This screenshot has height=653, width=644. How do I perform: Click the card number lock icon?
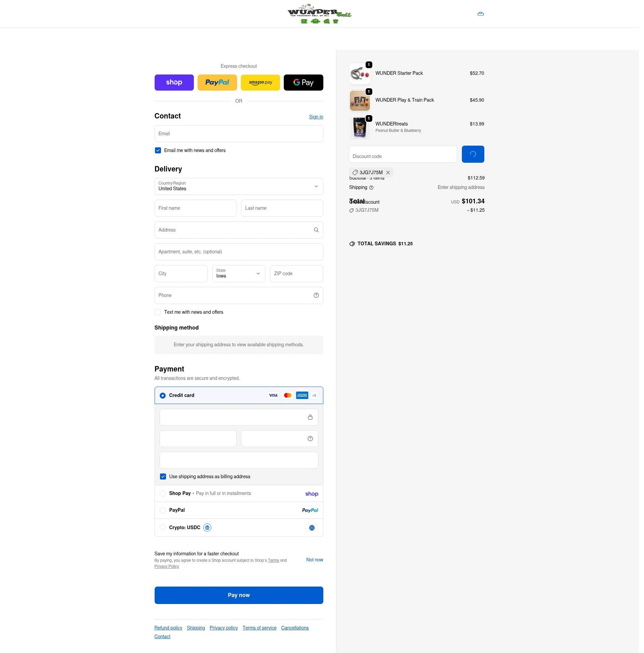pos(310,417)
